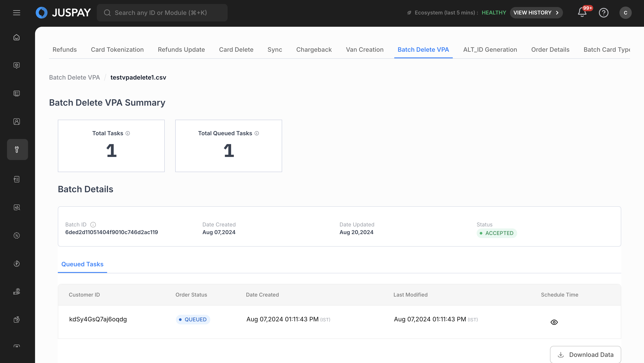
Task: Click the home icon in sidebar
Action: click(16, 37)
